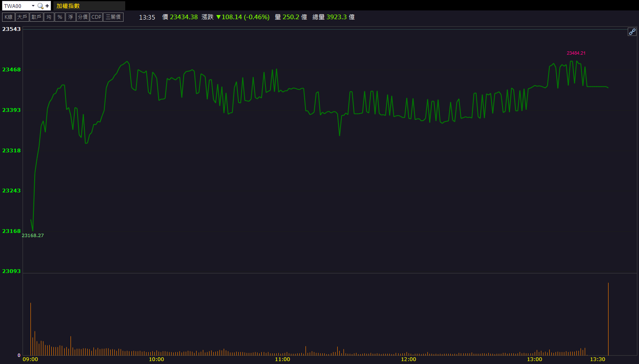639x364 pixels.
Task: Toggle the 分價 price distribution button
Action: pyautogui.click(x=83, y=17)
